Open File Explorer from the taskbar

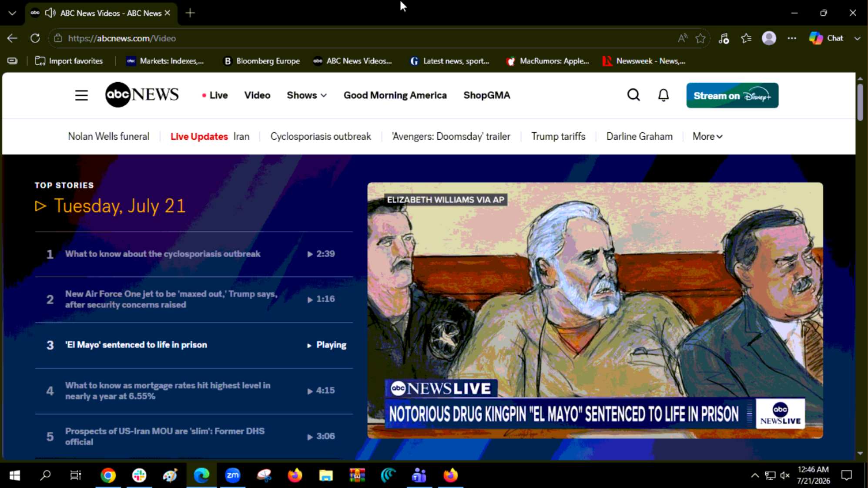pyautogui.click(x=326, y=475)
